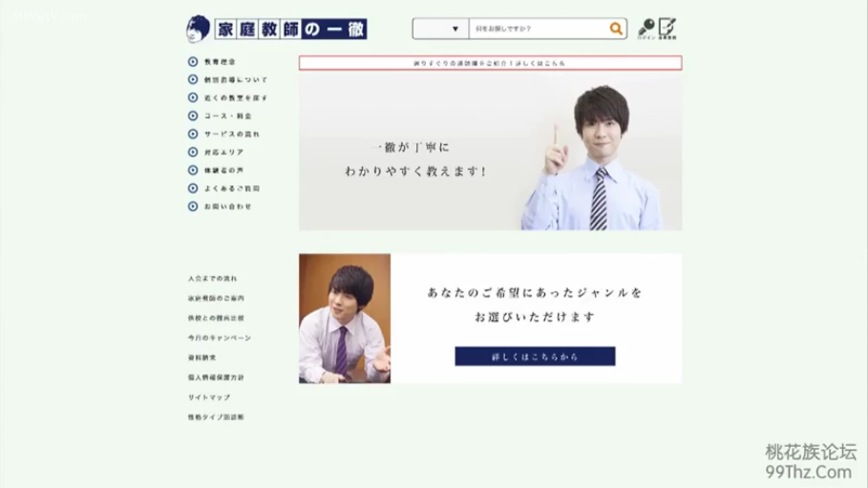This screenshot has width=868, height=488.
Task: Click the red-bordered announcement banner
Action: (490, 63)
